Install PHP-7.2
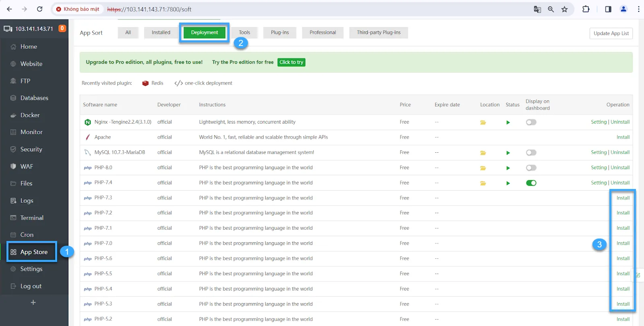 point(623,213)
